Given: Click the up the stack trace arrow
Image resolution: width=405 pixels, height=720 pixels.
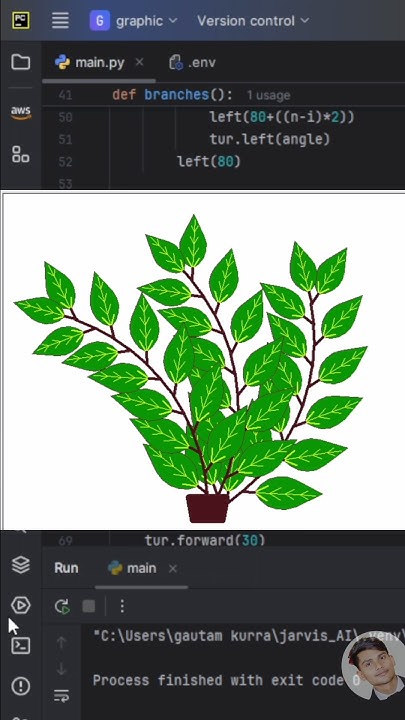Looking at the screenshot, I should [61, 643].
